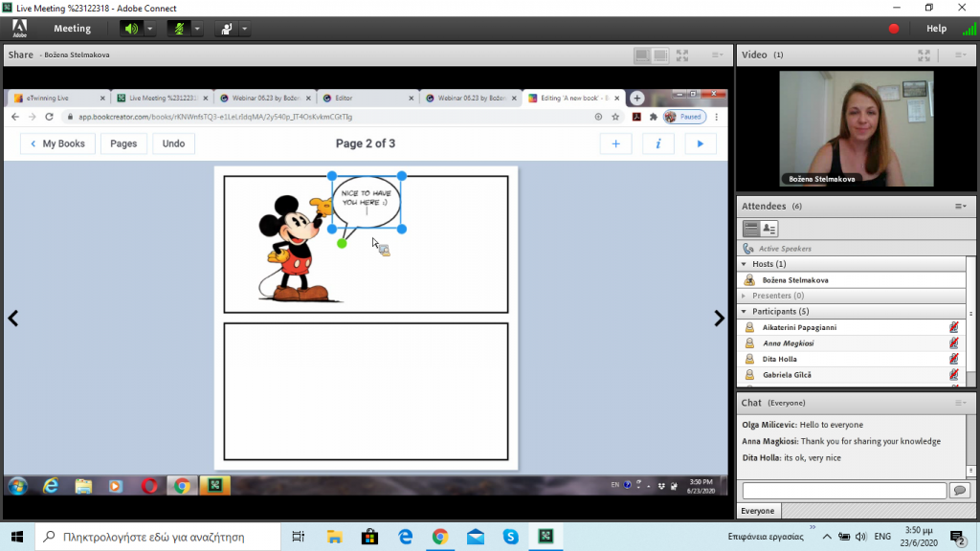
Task: Reload the Book Creator page
Action: (49, 117)
